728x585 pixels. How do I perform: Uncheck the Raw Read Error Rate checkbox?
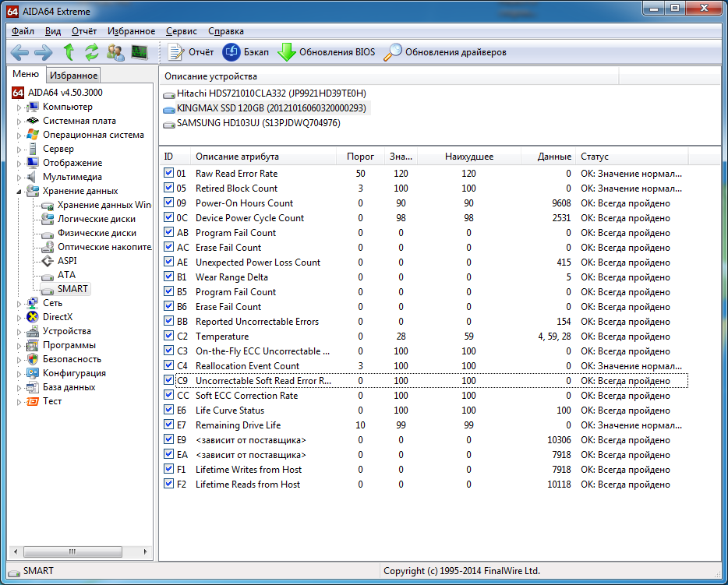(168, 173)
